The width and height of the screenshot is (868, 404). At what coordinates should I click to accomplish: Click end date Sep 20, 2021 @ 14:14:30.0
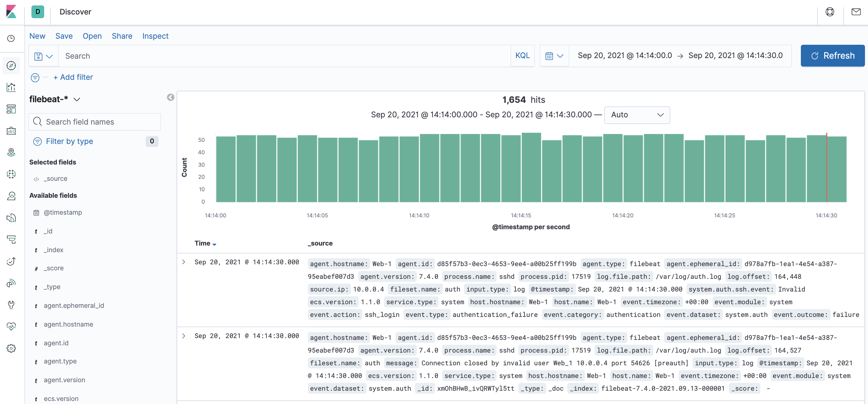coord(735,56)
